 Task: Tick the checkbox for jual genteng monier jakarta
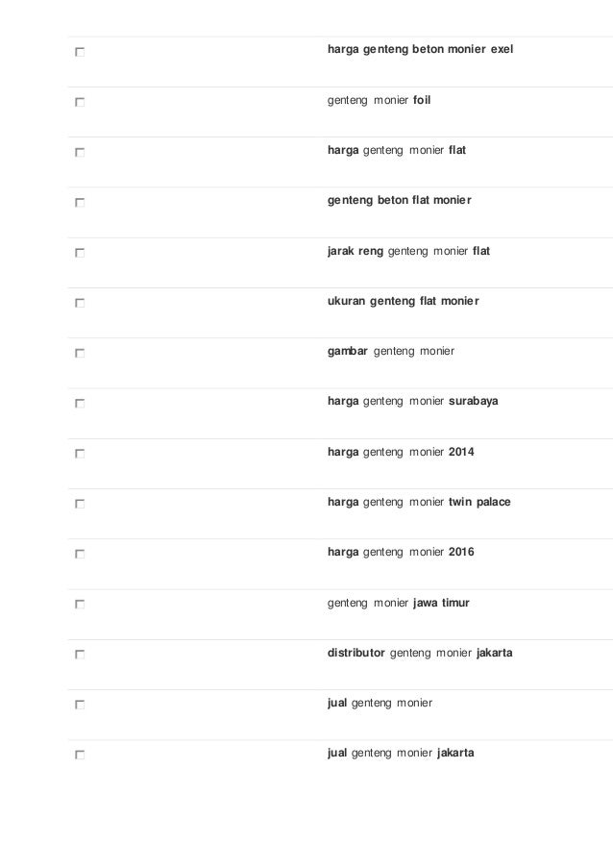80,756
